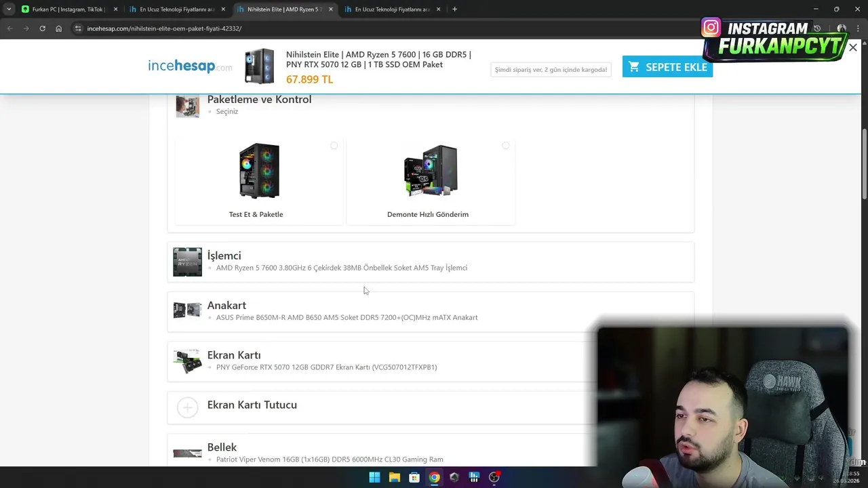Go back to the previous page
This screenshot has width=868, height=488.
click(x=9, y=28)
